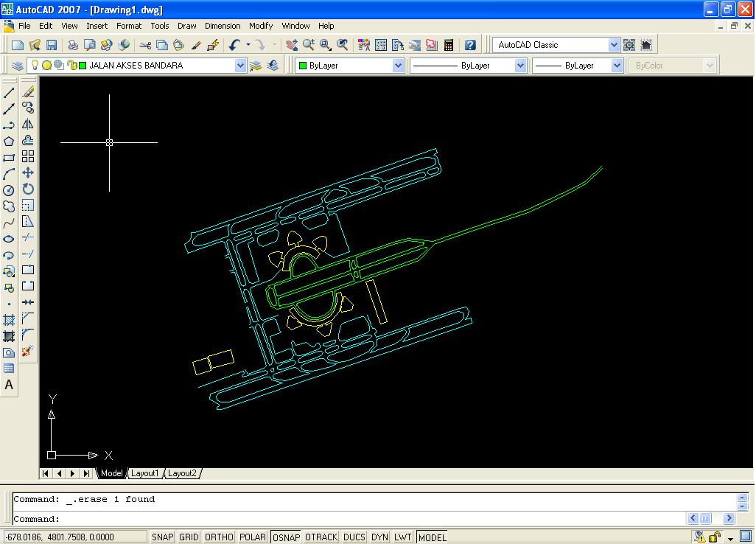756x544 pixels.
Task: Click the Pan Realtime toolbar icon
Action: coord(293,44)
